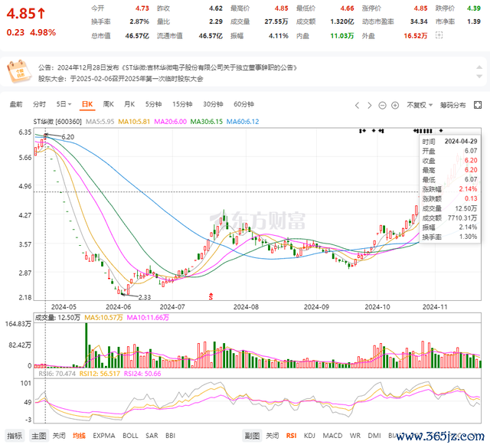
Task: Click the 换手率 2.87% header value
Action: [139, 21]
